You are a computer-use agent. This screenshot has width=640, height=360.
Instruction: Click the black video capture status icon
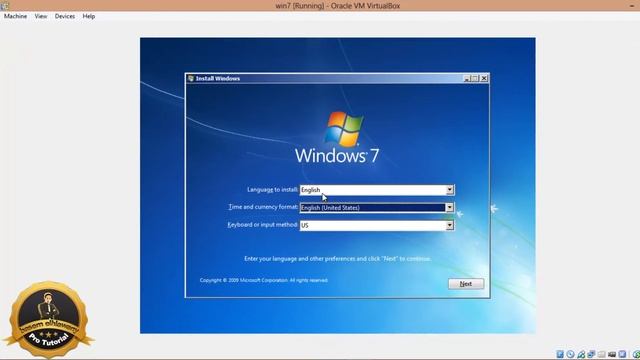(612, 354)
